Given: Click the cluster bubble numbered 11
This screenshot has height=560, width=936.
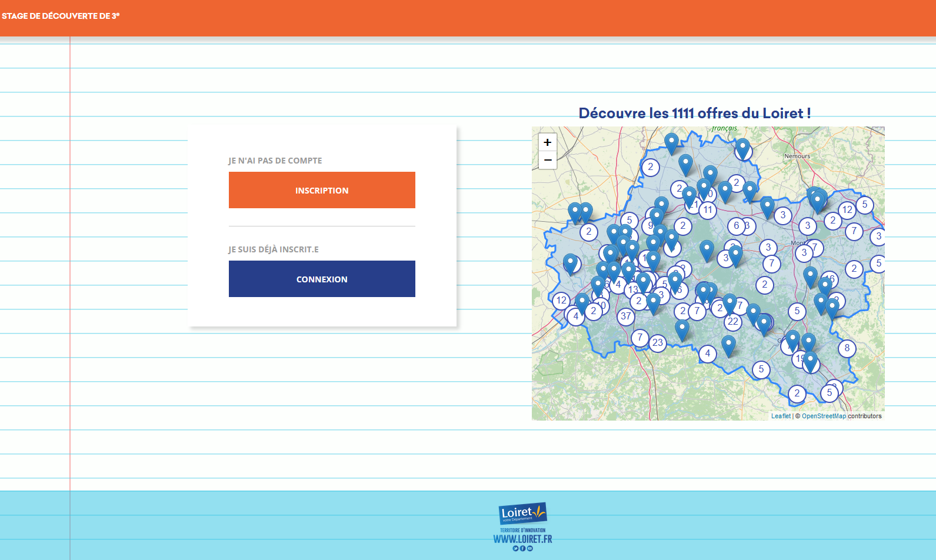Looking at the screenshot, I should click(708, 210).
